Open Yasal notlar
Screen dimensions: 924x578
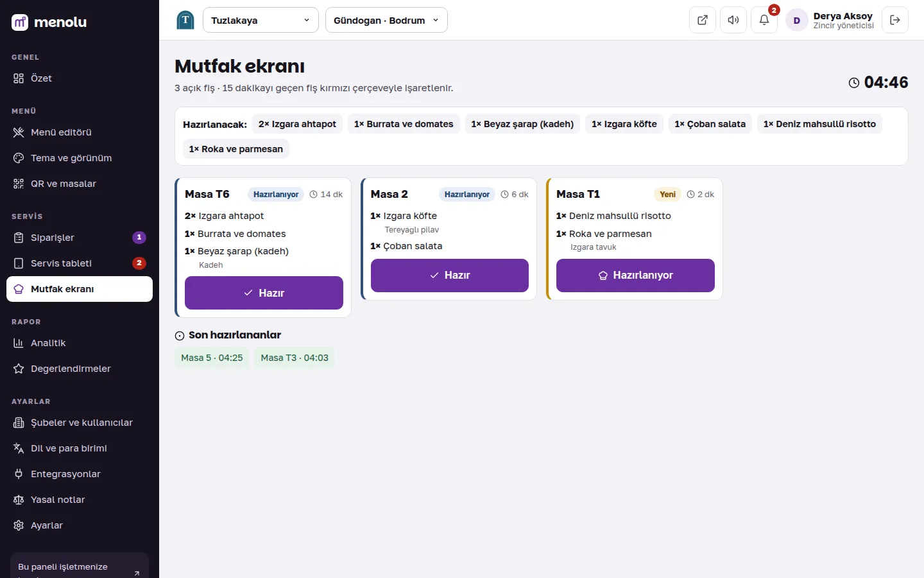click(x=80, y=500)
